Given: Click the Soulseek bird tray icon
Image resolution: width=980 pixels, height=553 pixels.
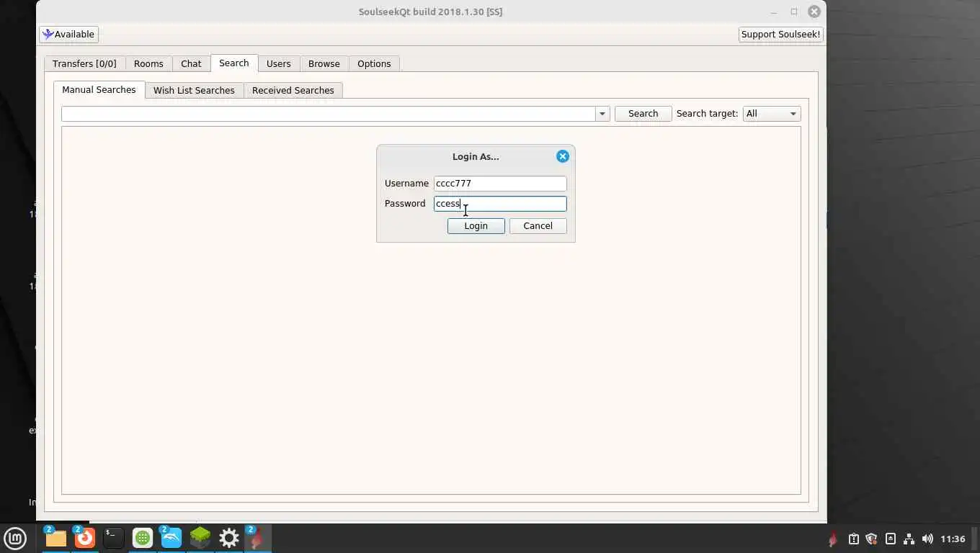Looking at the screenshot, I should 833,539.
